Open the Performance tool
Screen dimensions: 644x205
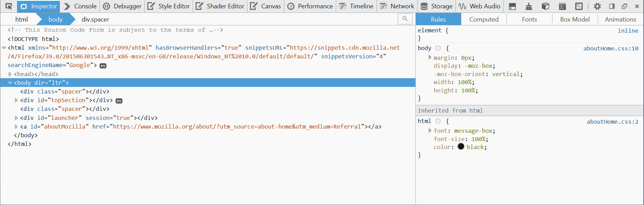tap(310, 6)
